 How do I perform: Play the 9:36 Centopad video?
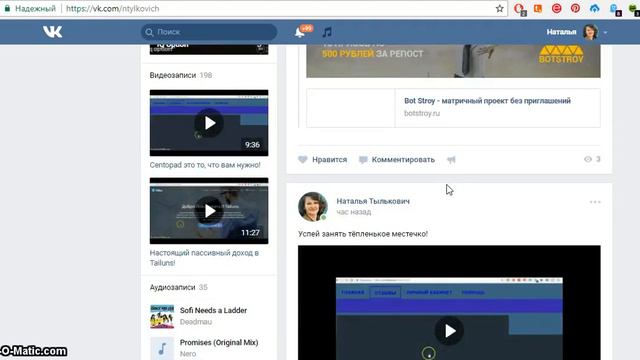point(209,123)
